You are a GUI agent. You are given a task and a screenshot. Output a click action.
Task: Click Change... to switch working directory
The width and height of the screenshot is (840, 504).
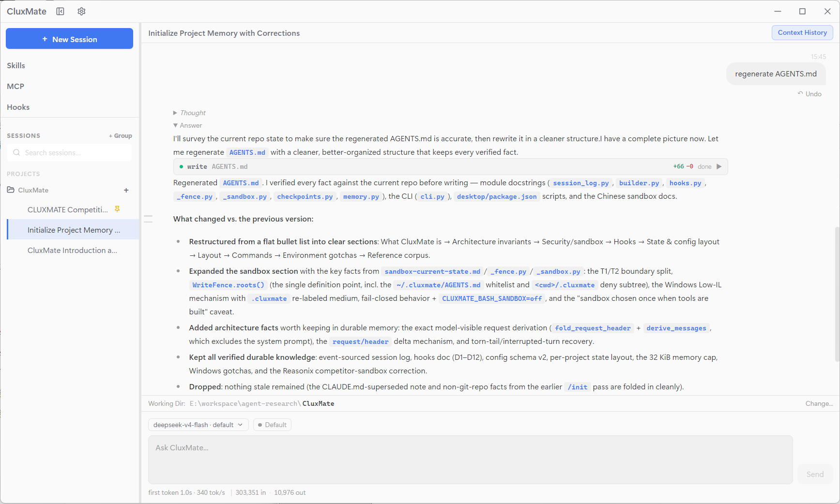[x=819, y=403]
